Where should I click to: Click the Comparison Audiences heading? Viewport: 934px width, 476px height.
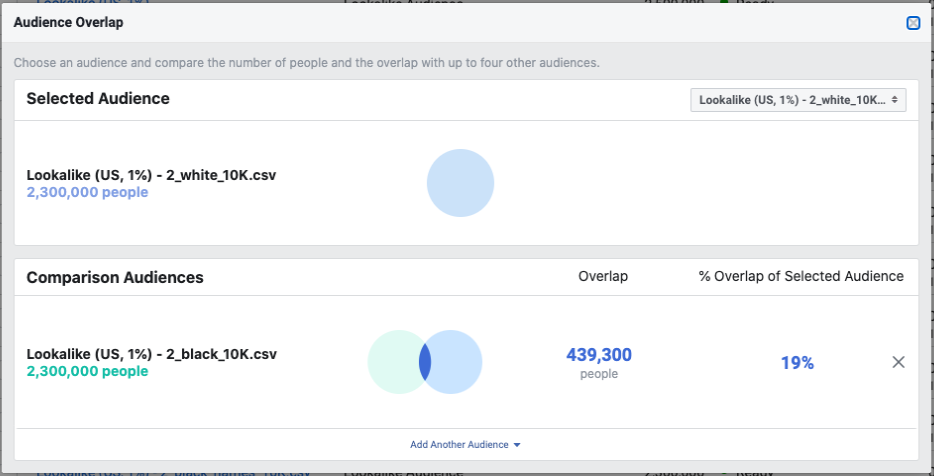coord(115,277)
